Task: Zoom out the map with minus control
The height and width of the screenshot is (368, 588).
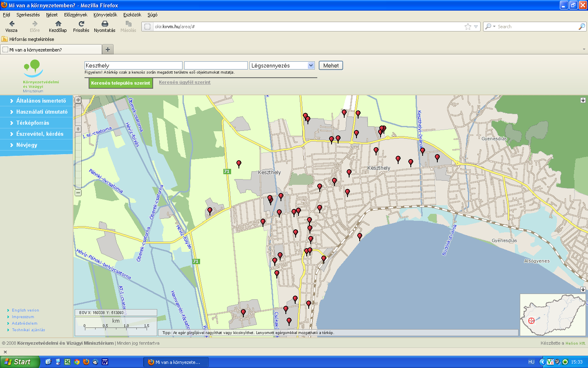Action: [x=78, y=193]
